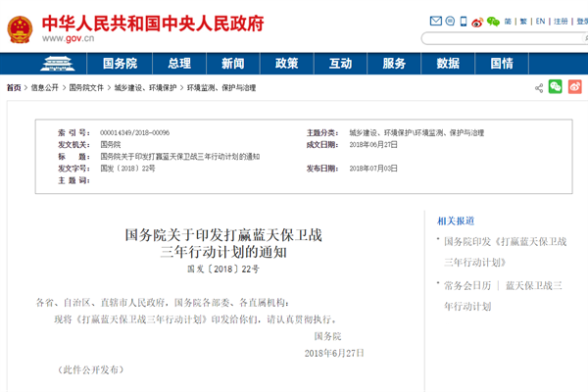Go to the 服务 navigation section

[394, 64]
